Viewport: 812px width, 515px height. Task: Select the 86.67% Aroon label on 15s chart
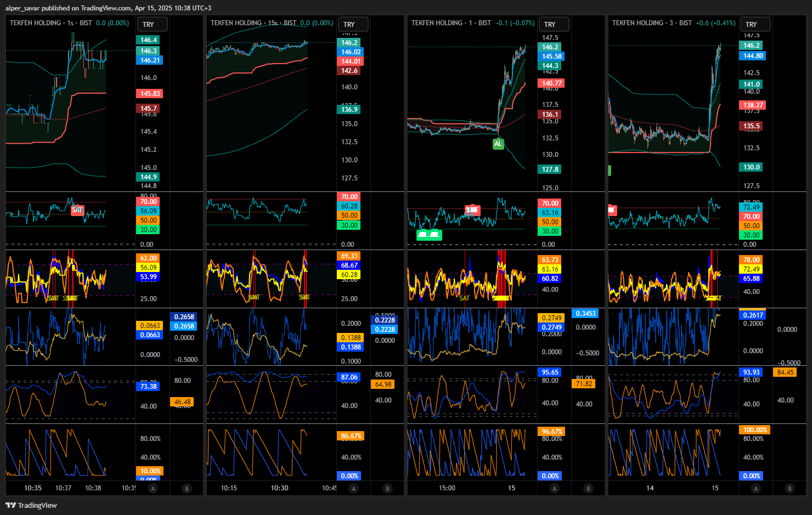(x=351, y=437)
